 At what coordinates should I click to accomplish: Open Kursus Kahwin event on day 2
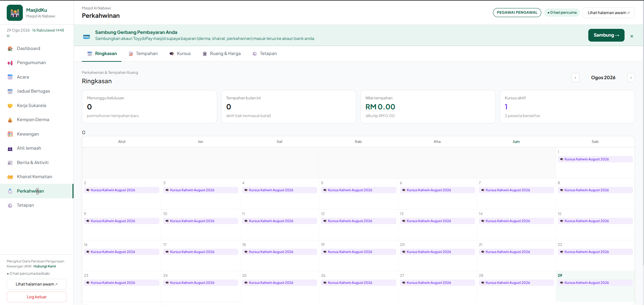[x=121, y=190]
